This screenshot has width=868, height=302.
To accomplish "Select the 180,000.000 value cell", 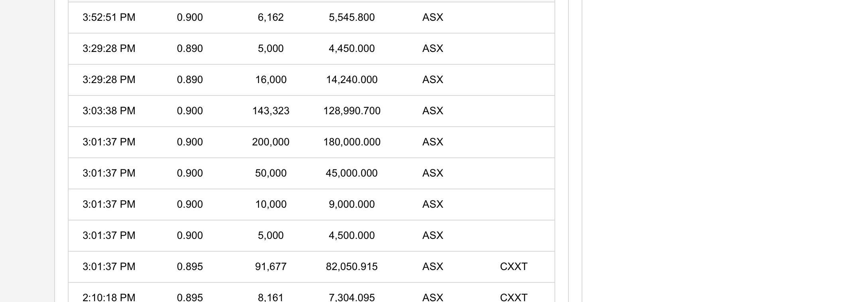I will 352,142.
